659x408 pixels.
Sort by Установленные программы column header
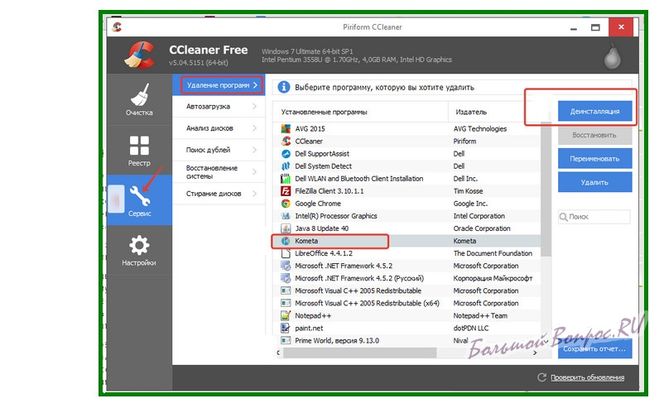(x=361, y=112)
